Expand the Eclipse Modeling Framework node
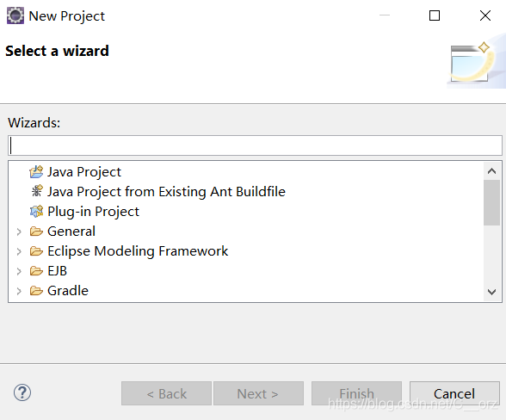 [19, 251]
